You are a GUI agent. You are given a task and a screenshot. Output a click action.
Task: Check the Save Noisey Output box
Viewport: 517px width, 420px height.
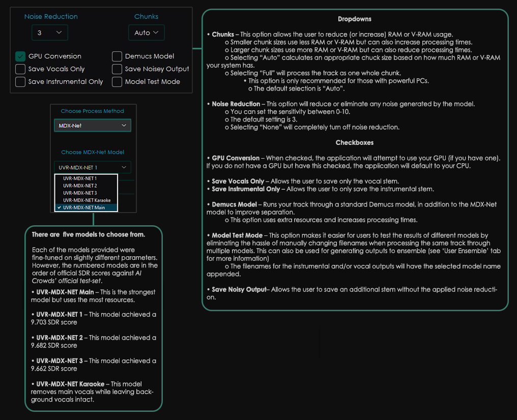pyautogui.click(x=117, y=69)
